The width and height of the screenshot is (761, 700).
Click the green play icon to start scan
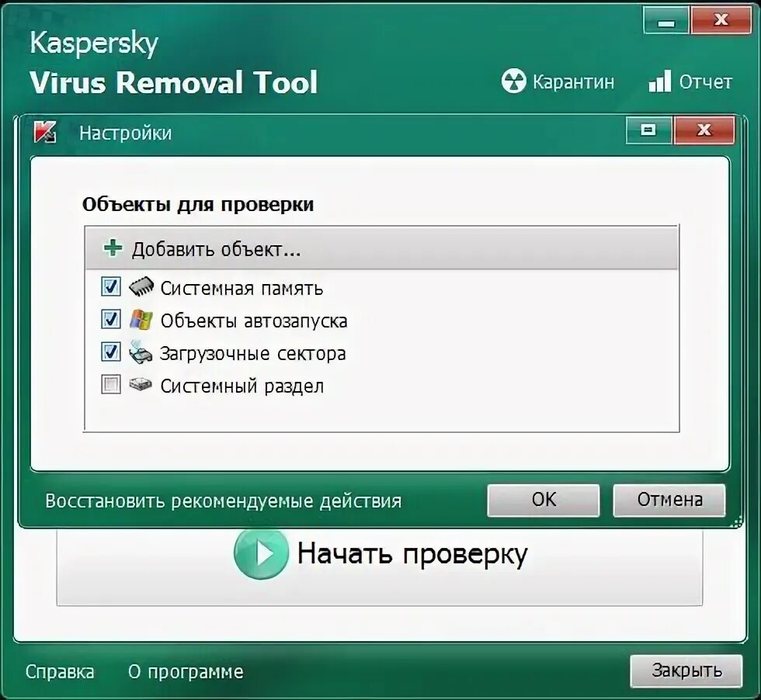point(261,553)
